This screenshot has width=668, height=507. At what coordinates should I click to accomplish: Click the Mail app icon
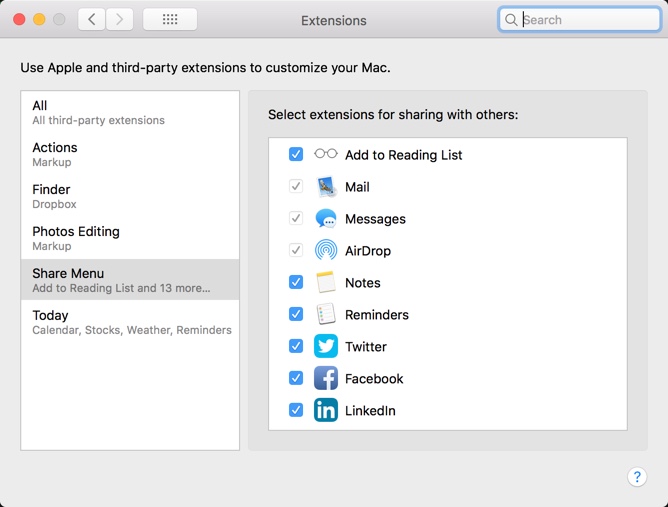tap(326, 187)
